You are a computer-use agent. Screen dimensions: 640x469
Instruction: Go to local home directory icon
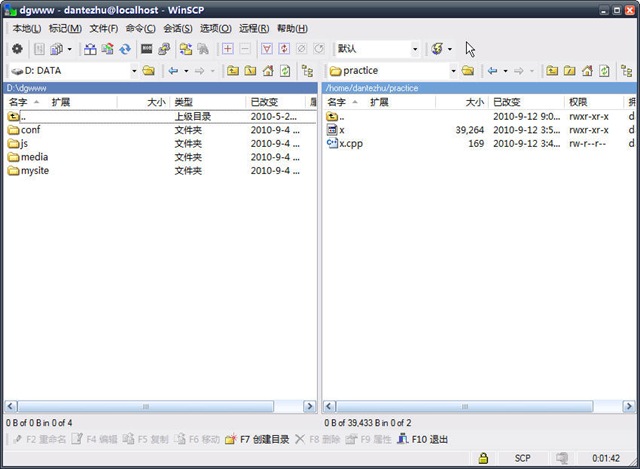pyautogui.click(x=268, y=71)
